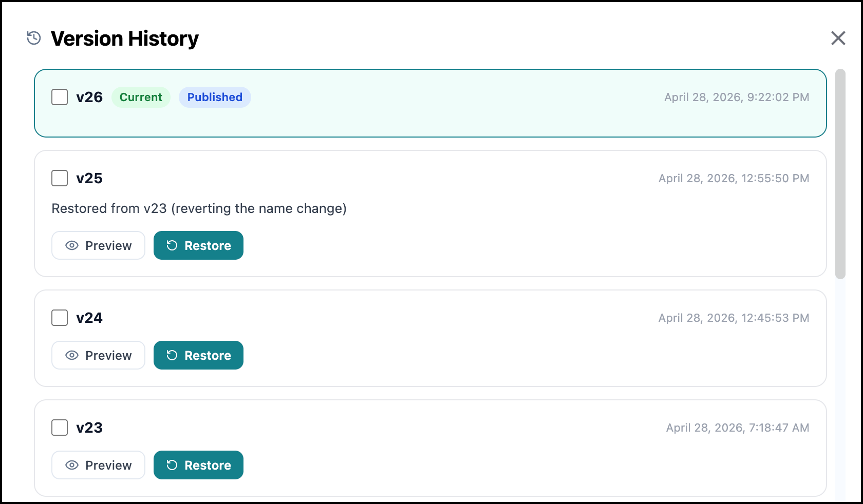Select the v25 checkbox
This screenshot has height=504, width=863.
click(x=60, y=178)
